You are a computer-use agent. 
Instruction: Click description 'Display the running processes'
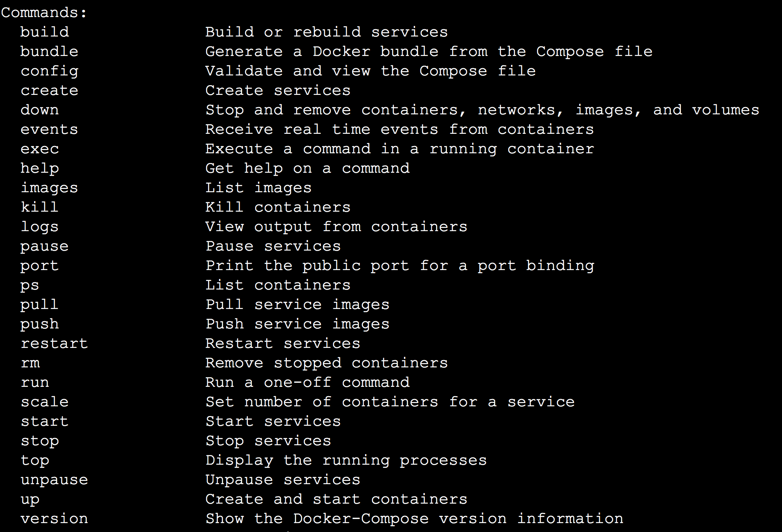point(346,461)
